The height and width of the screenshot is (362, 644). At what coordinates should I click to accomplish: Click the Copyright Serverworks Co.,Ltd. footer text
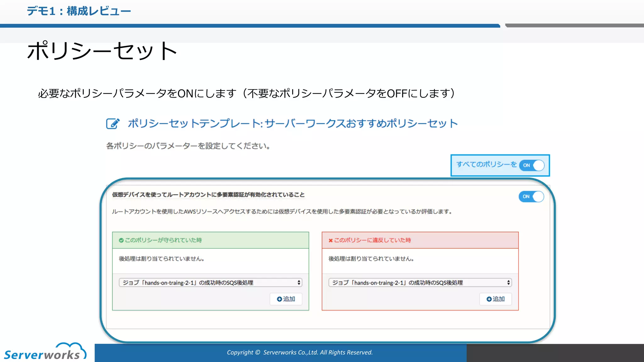pyautogui.click(x=300, y=353)
